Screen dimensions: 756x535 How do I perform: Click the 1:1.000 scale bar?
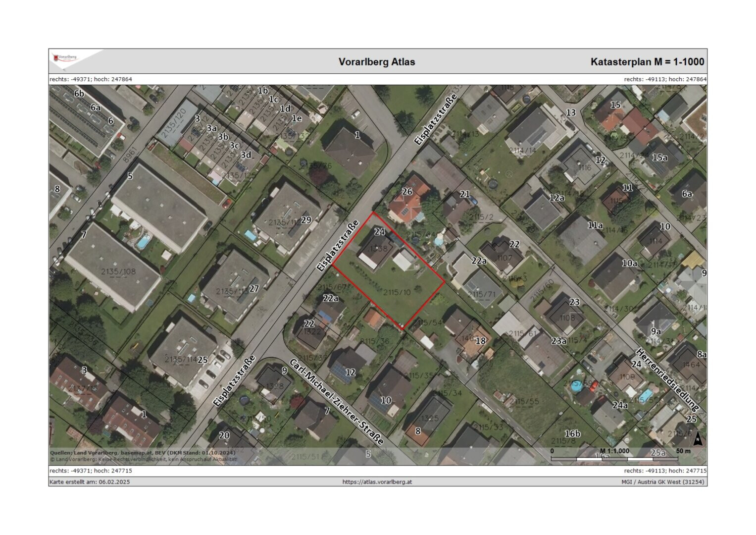point(614,458)
